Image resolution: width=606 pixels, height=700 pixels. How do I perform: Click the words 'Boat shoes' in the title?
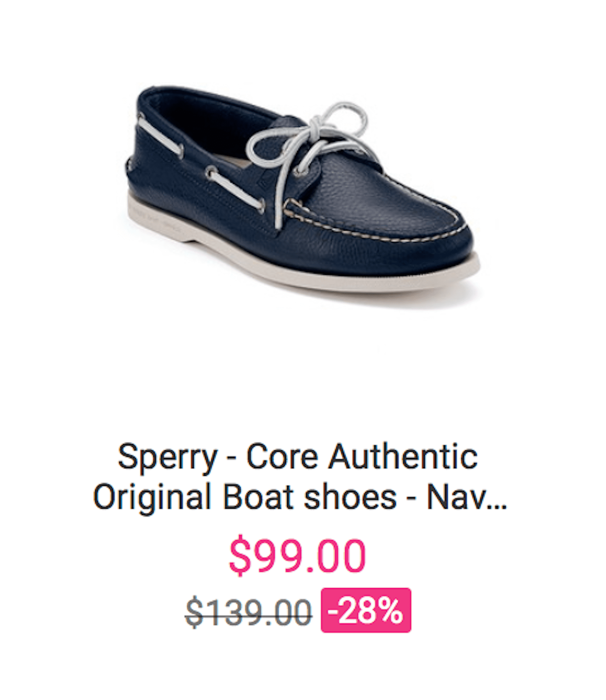point(309,498)
